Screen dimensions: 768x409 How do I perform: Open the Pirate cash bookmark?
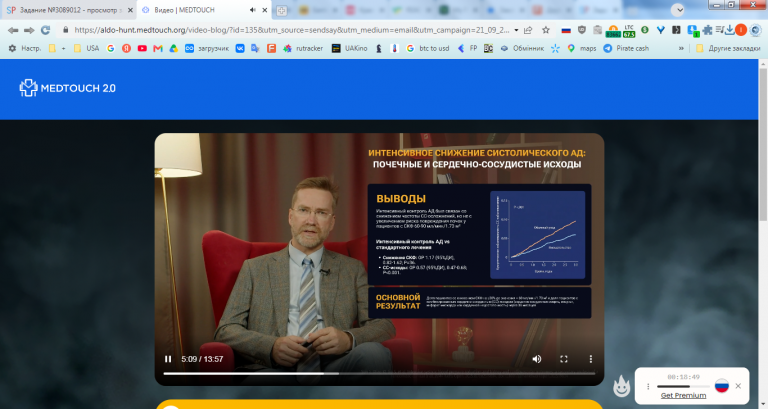[x=626, y=48]
